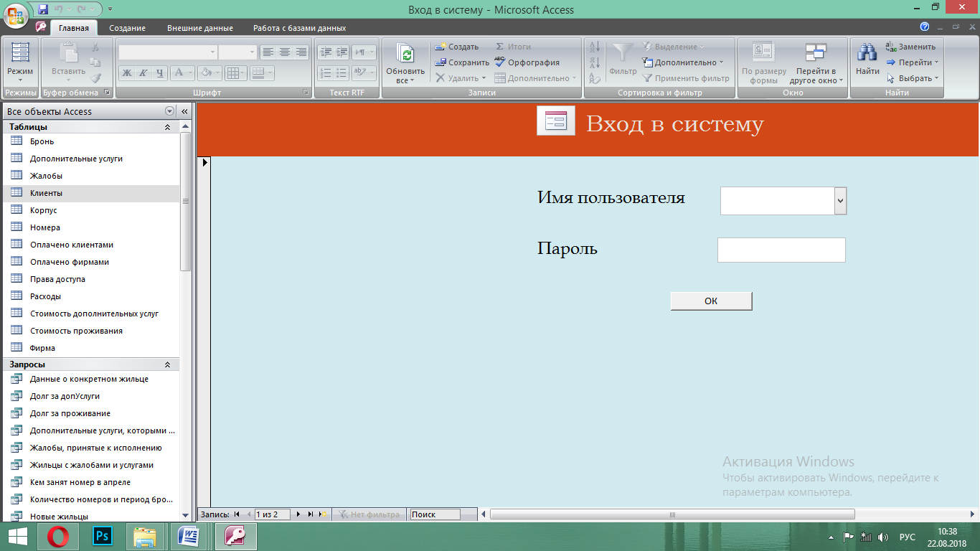The height and width of the screenshot is (551, 980).
Task: Align text right in Шрифт group
Action: (301, 52)
